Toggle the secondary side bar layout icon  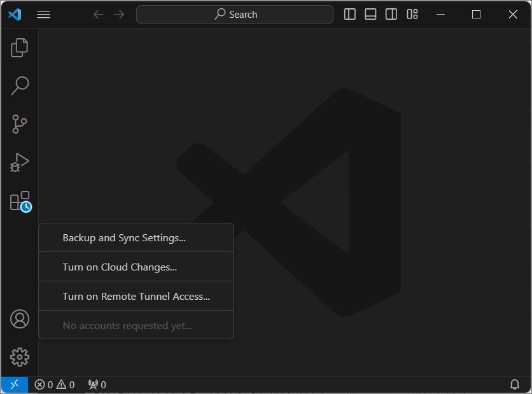[x=391, y=14]
